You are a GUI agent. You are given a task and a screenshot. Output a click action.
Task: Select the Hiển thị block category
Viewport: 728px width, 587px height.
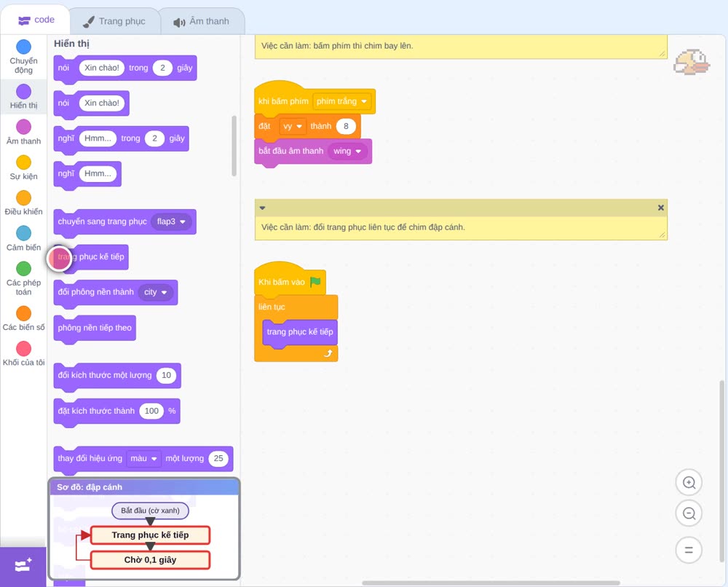click(x=24, y=97)
